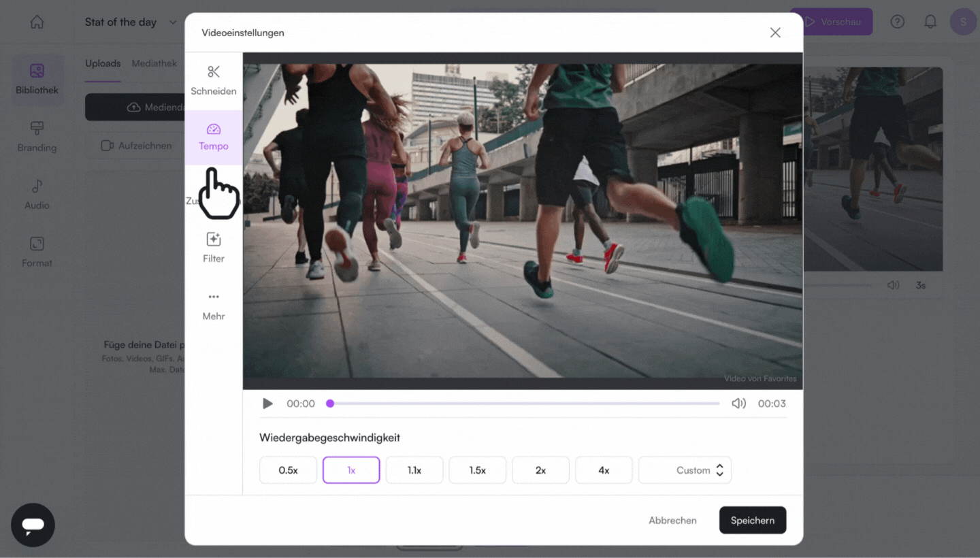Viewport: 980px width, 558px height.
Task: Click the video progress slider track
Action: [524, 404]
